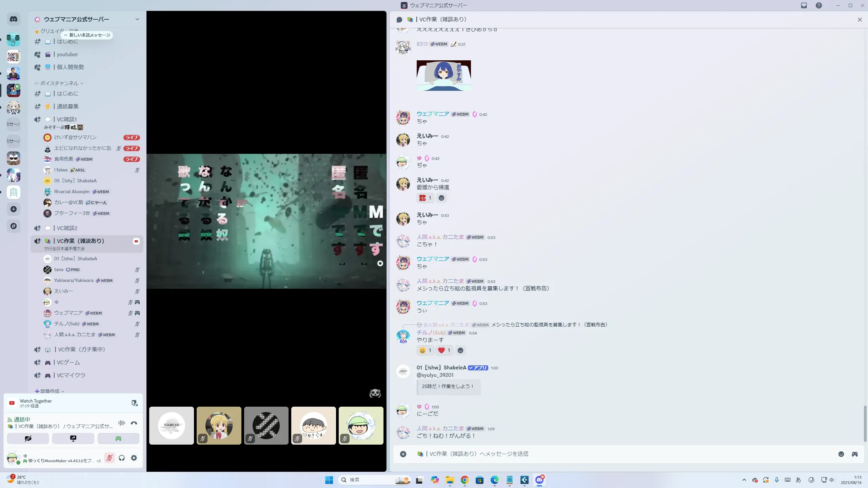Viewport: 868px width, 488px height.
Task: Collapse the 部屋作成 category
Action: [x=50, y=391]
